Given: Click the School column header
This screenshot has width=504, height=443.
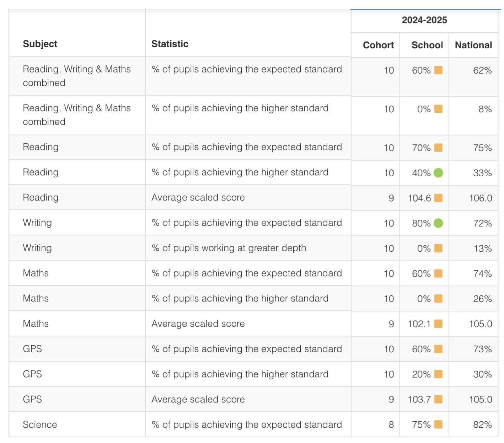Looking at the screenshot, I should (427, 45).
